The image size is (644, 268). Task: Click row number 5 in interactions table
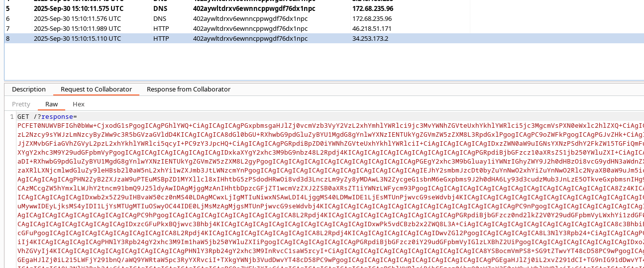pyautogui.click(x=7, y=8)
